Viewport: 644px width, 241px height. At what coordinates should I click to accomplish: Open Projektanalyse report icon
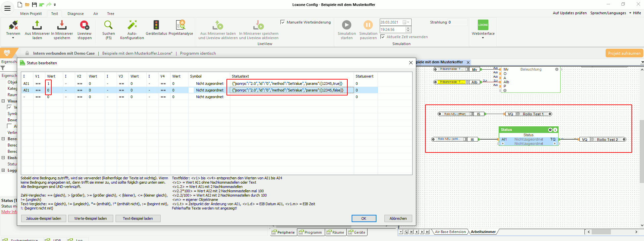tap(180, 25)
